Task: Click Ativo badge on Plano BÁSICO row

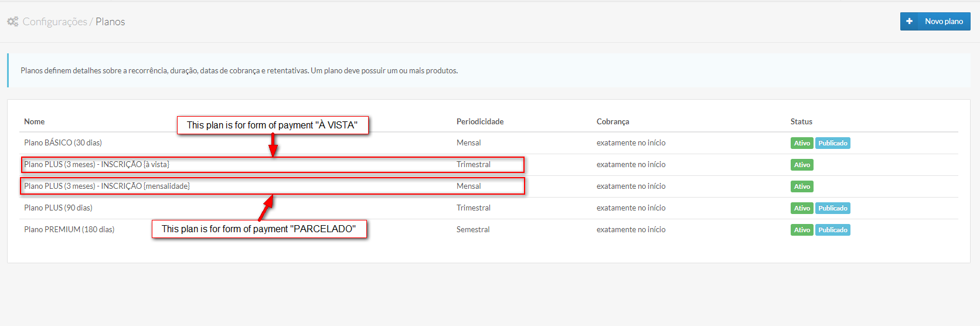Action: tap(801, 144)
